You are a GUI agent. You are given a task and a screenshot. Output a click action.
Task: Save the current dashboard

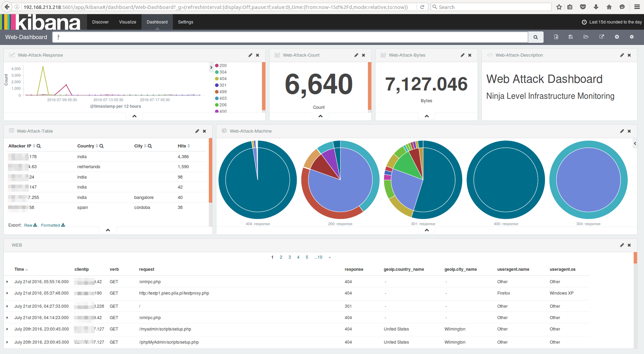[570, 37]
